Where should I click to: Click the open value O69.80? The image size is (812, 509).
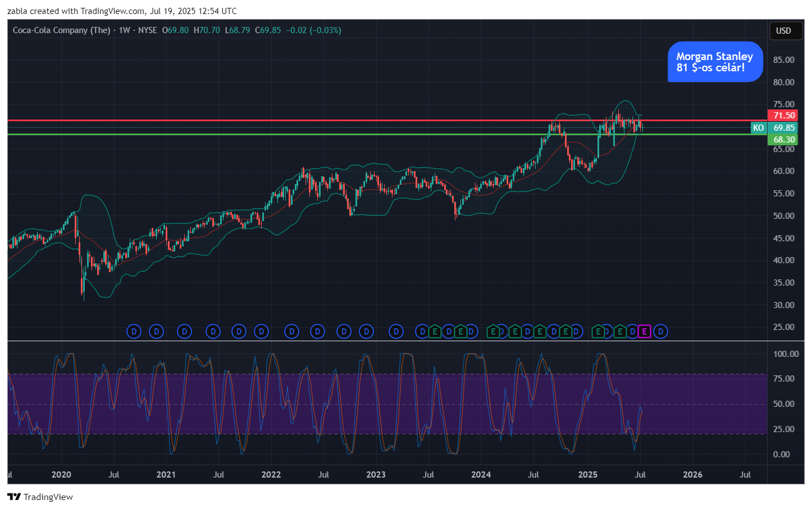175,30
